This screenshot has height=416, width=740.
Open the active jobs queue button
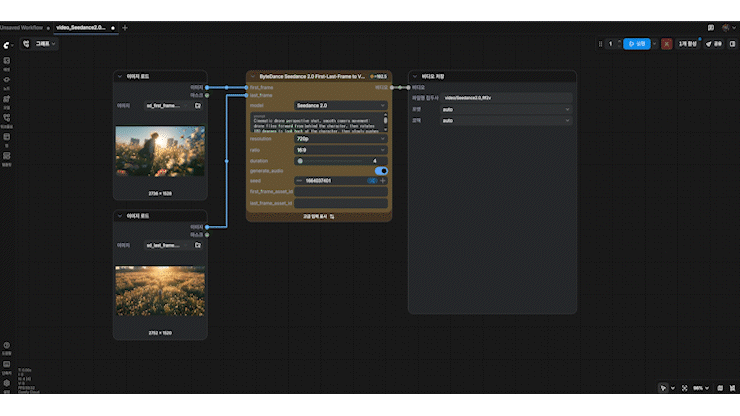[x=688, y=44]
